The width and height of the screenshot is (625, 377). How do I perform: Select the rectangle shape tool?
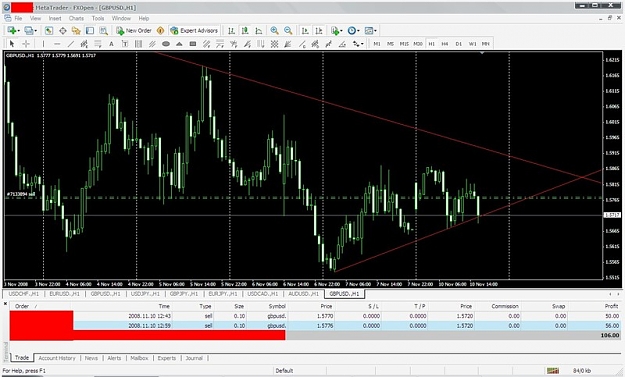pos(193,43)
